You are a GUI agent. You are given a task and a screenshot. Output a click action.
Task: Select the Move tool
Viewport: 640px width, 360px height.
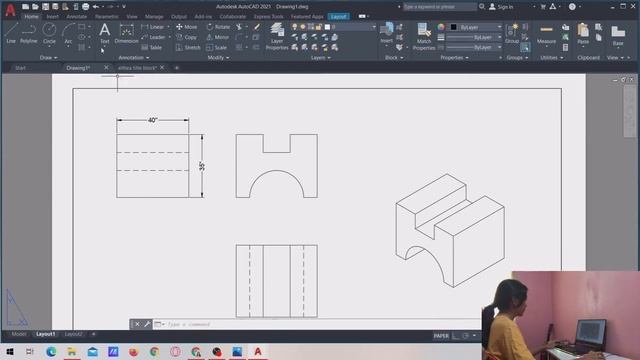coord(187,27)
